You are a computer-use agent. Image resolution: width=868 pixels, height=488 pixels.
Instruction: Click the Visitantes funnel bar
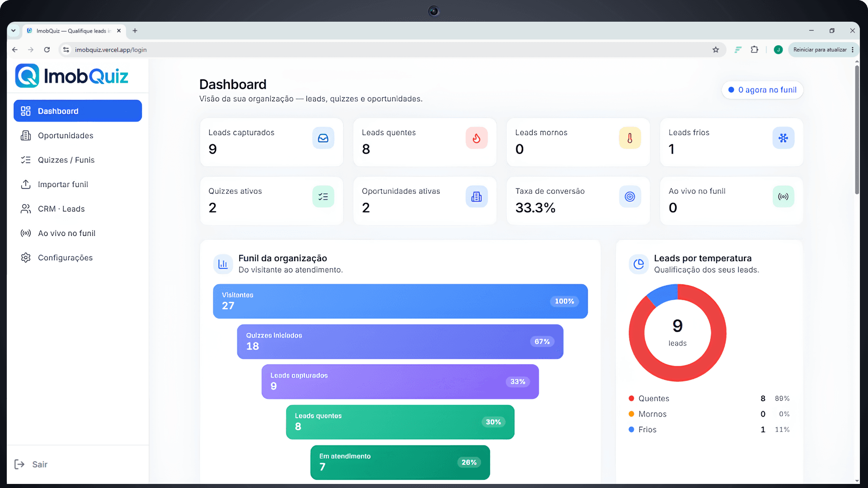click(x=400, y=301)
